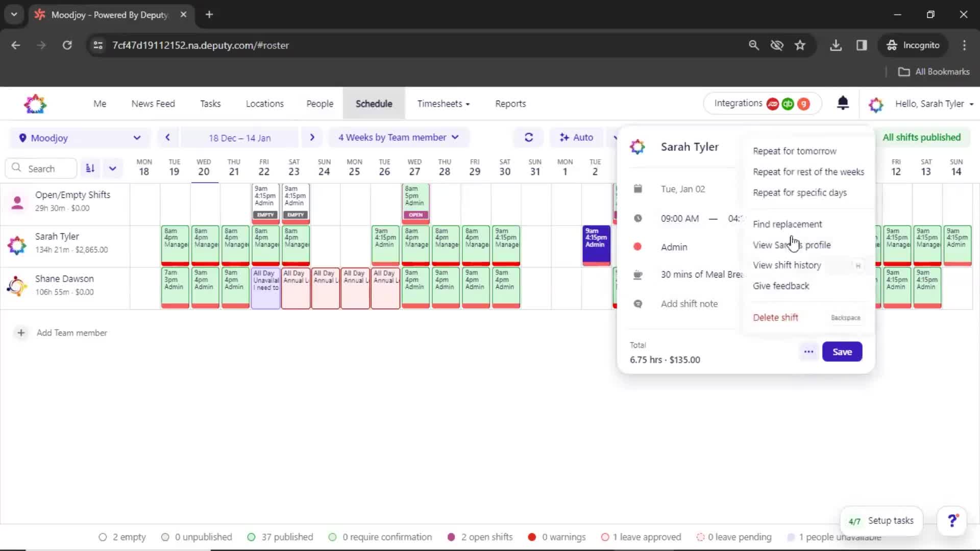The image size is (980, 551).
Task: Click the red Admin area color dot
Action: pyautogui.click(x=638, y=247)
